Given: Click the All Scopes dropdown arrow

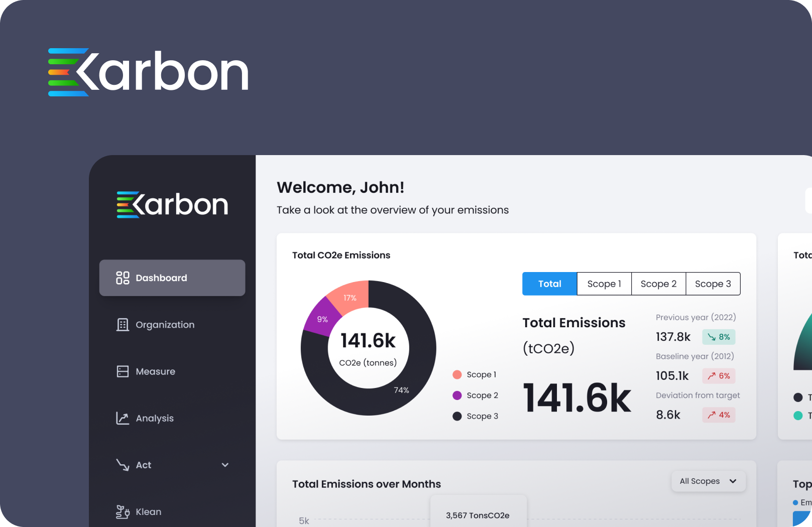Looking at the screenshot, I should tap(733, 481).
